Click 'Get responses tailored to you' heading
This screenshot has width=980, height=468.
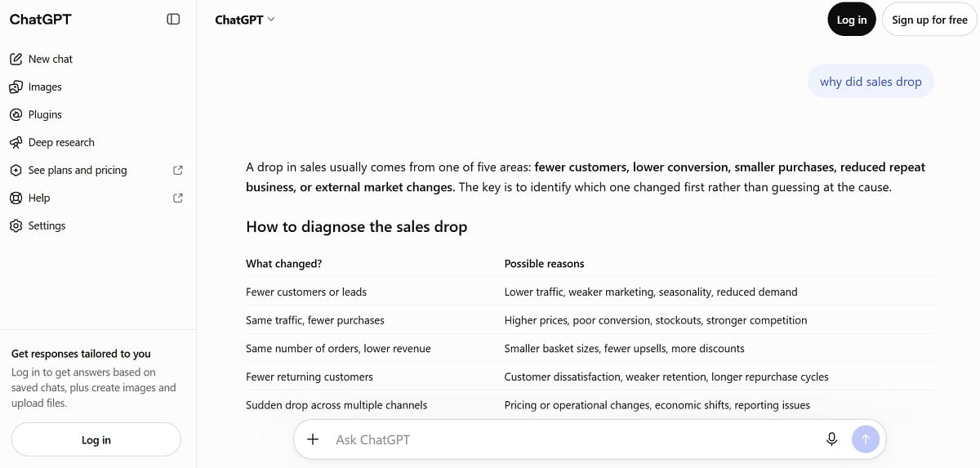click(x=81, y=354)
